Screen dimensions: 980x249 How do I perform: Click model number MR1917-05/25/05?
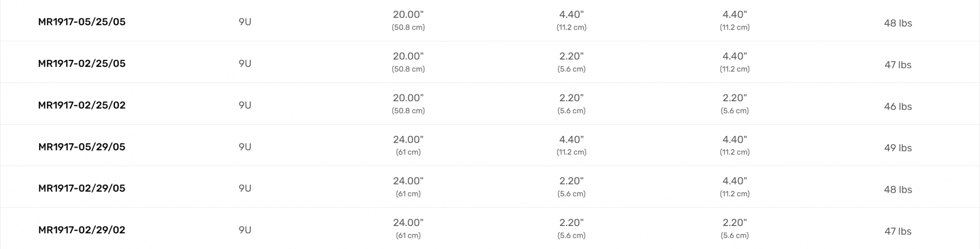tap(82, 22)
